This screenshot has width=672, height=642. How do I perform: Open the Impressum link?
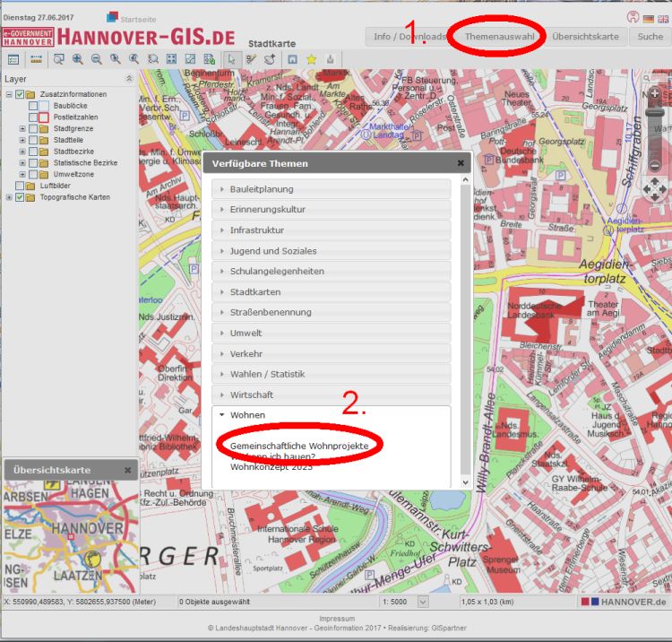click(337, 619)
